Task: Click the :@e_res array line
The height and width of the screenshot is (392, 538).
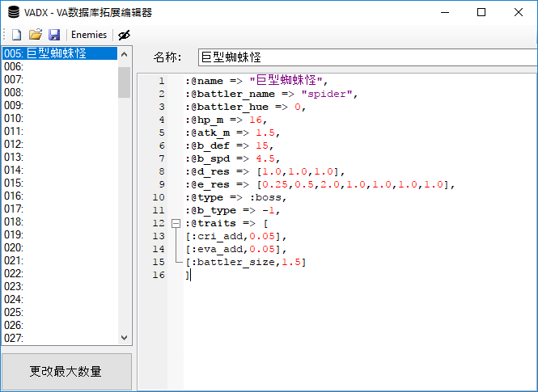Action: click(320, 185)
